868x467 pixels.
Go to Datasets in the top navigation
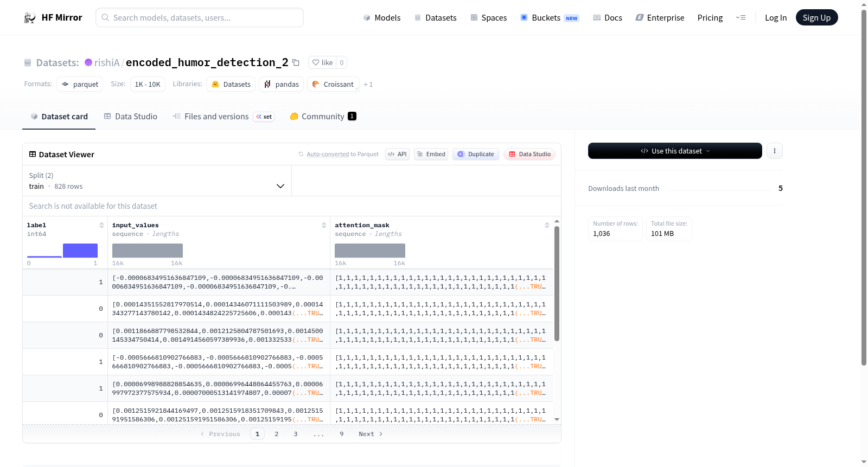point(435,17)
